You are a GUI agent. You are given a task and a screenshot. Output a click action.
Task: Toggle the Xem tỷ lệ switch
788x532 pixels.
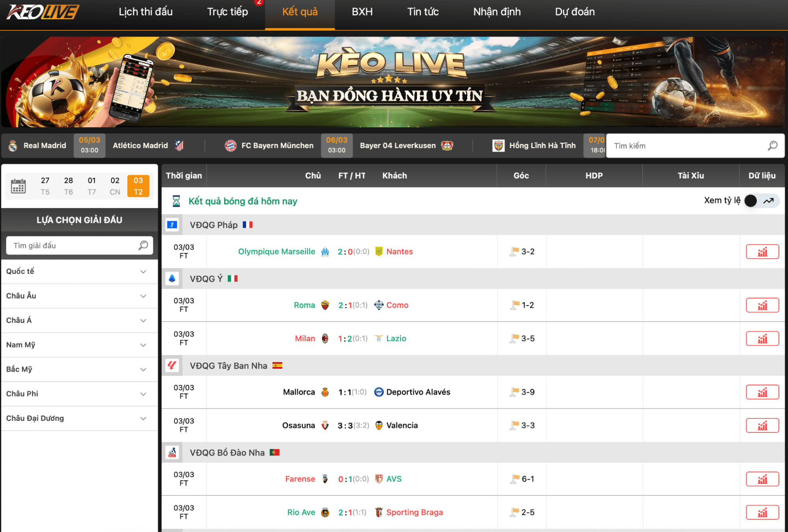(761, 201)
